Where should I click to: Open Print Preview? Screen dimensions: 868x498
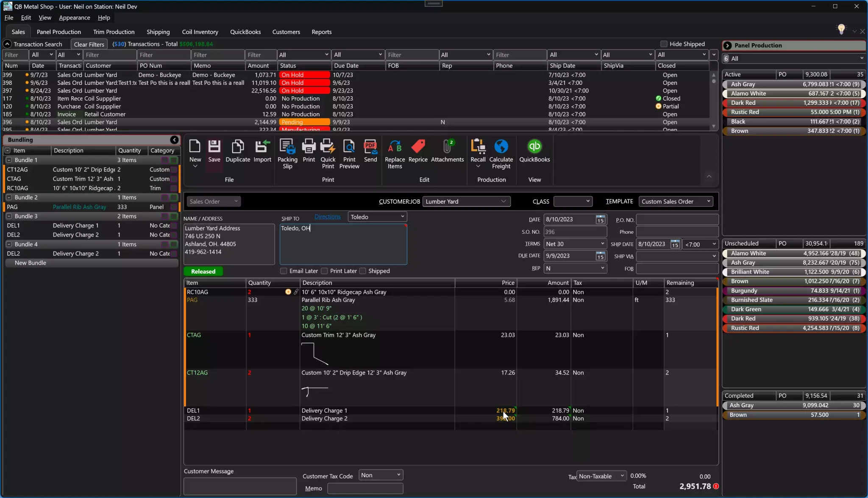coord(349,147)
